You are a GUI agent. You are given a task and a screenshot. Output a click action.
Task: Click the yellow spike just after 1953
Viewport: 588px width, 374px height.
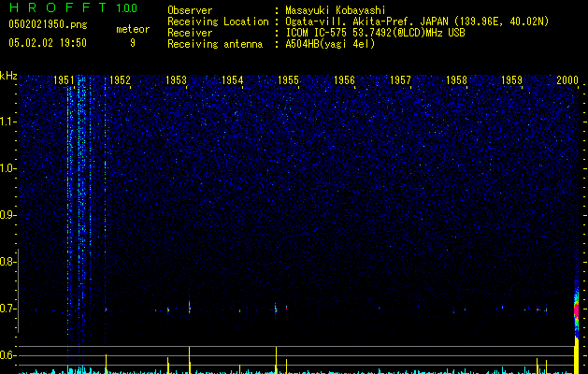coord(190,360)
